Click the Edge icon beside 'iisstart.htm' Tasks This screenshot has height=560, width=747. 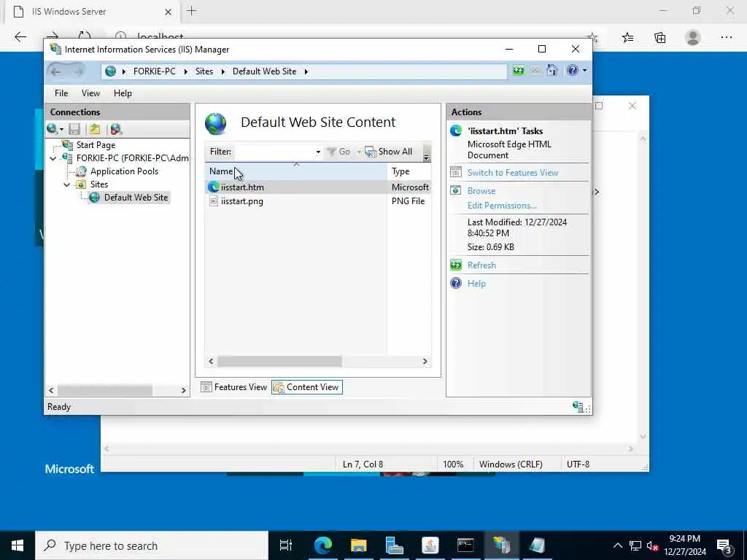click(x=456, y=131)
